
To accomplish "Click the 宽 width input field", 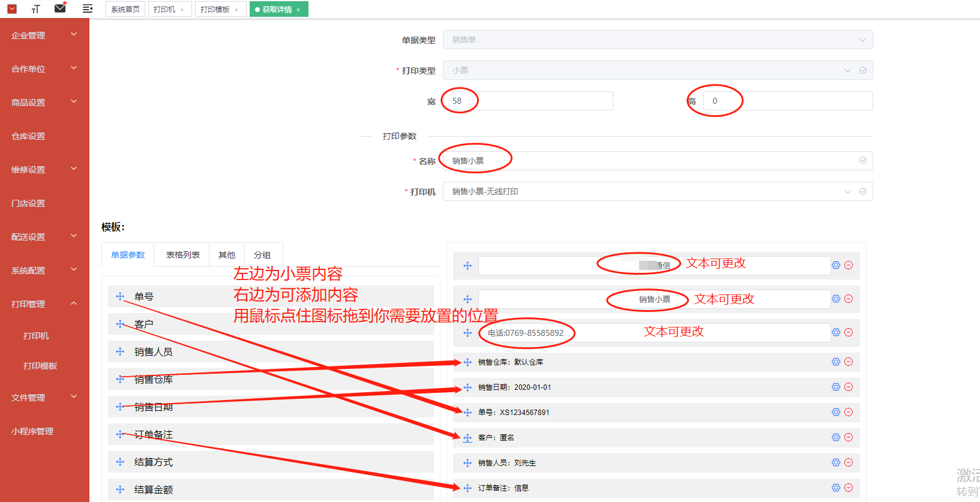I will (x=528, y=101).
